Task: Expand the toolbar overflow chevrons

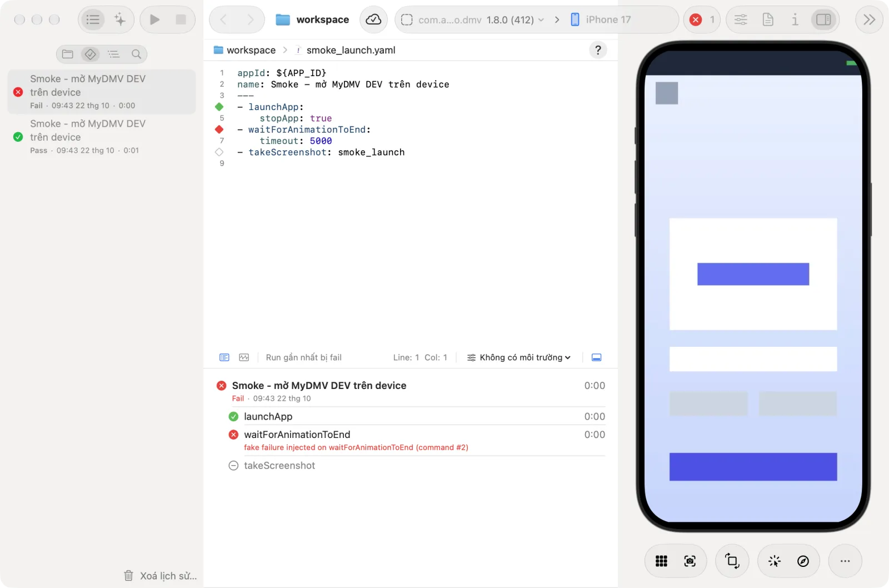Action: 869,19
